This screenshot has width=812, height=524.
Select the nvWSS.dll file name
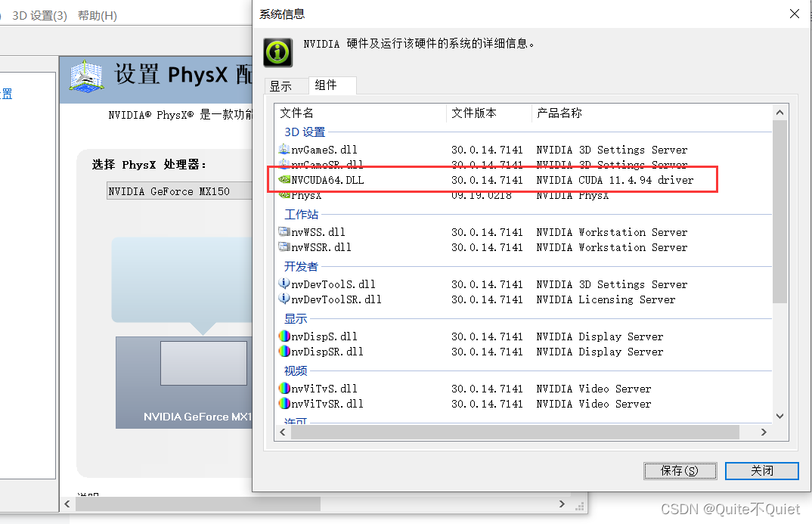318,232
